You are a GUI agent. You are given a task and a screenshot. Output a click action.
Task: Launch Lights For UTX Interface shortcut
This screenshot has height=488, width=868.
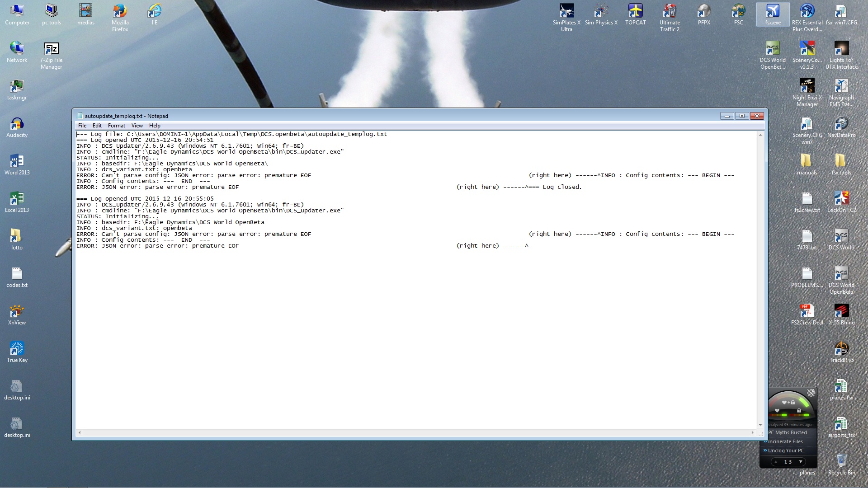click(x=841, y=55)
